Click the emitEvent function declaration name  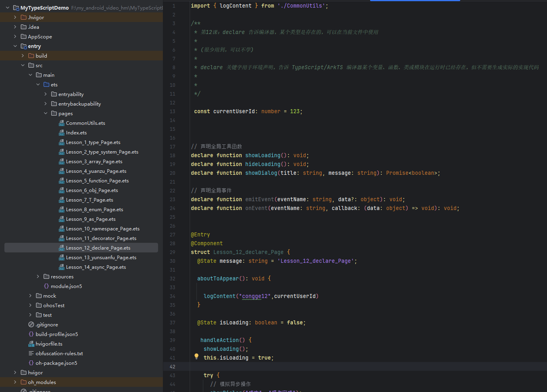pyautogui.click(x=260, y=199)
